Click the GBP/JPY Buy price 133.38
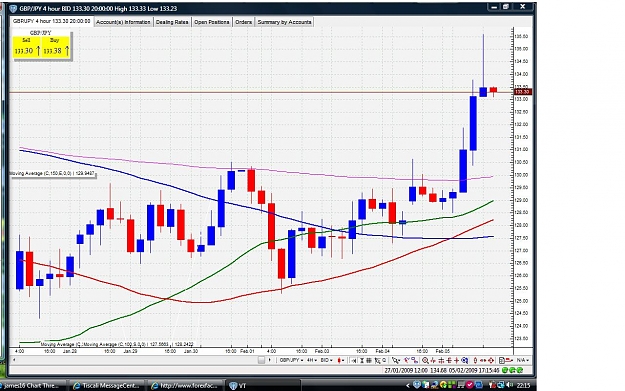The image size is (625, 391). pyautogui.click(x=55, y=48)
